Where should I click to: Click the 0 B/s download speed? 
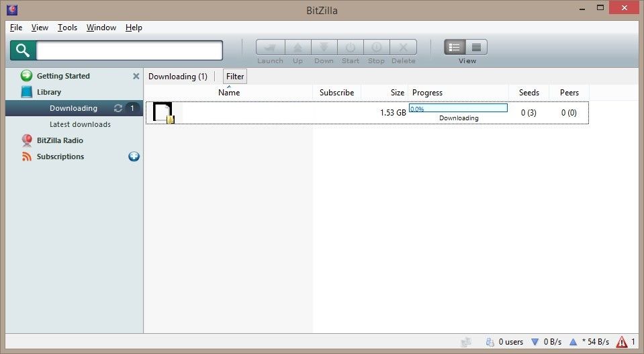(553, 342)
